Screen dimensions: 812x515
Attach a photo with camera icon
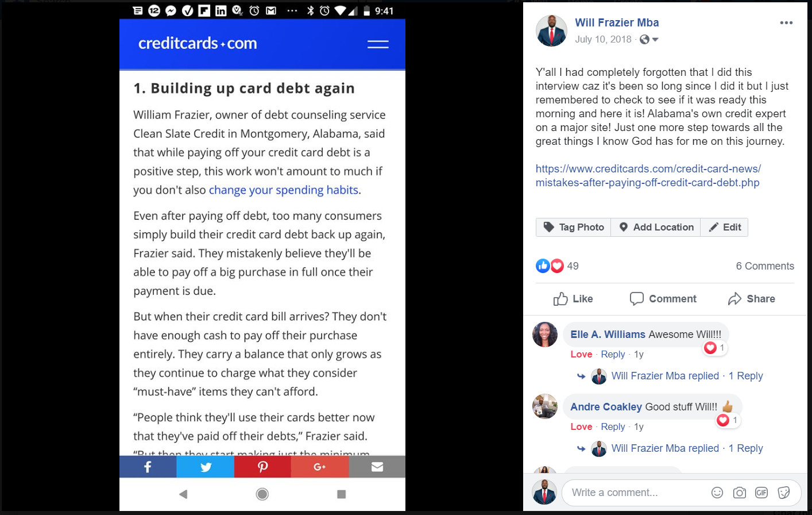pos(740,493)
